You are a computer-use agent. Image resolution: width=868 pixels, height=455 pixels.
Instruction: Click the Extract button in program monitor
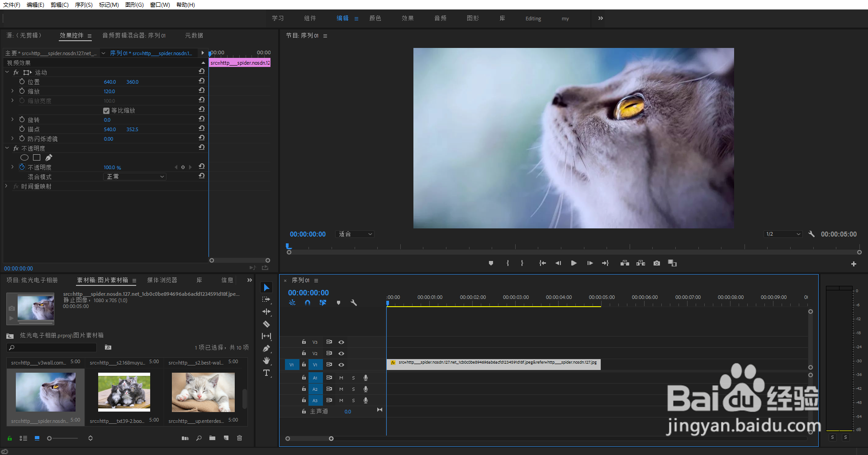[641, 263]
